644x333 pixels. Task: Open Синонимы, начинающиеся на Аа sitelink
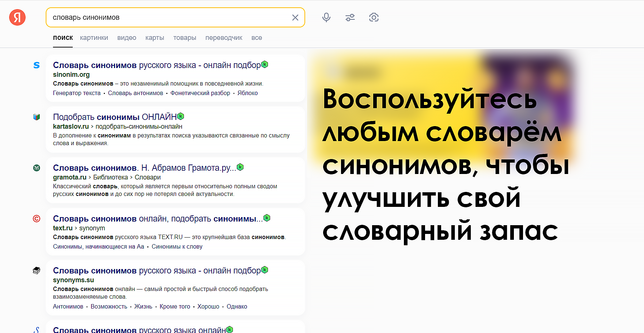tap(99, 247)
